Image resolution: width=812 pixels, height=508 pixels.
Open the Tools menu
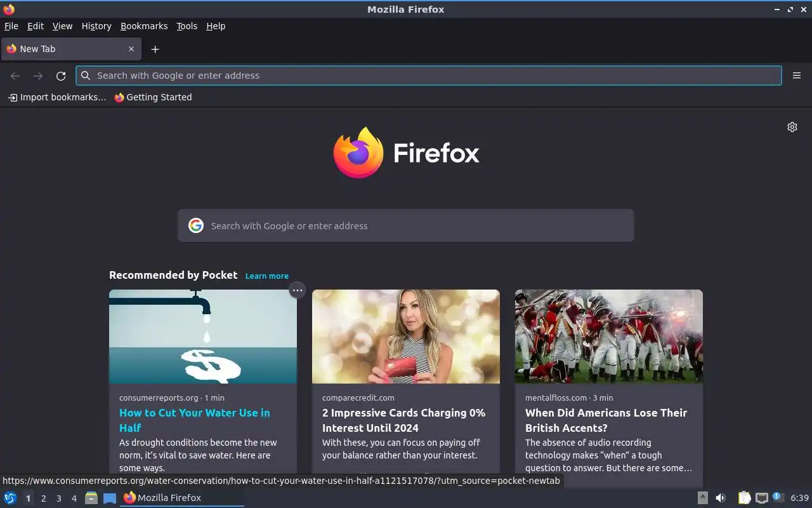pyautogui.click(x=187, y=26)
